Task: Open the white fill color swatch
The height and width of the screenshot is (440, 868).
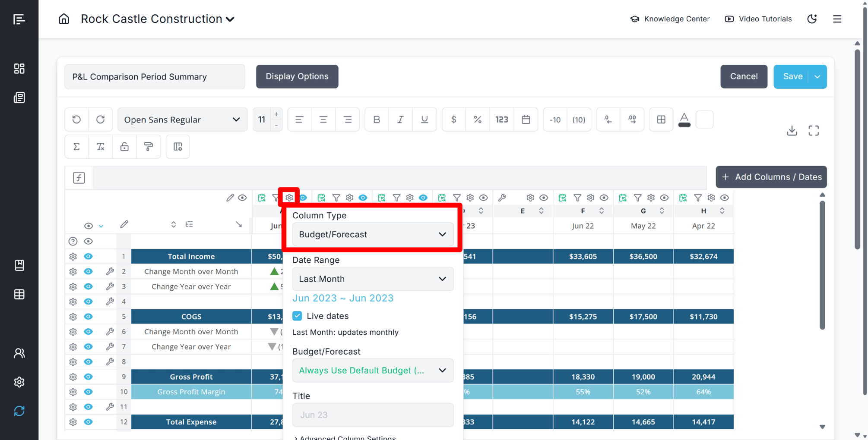Action: pos(704,119)
